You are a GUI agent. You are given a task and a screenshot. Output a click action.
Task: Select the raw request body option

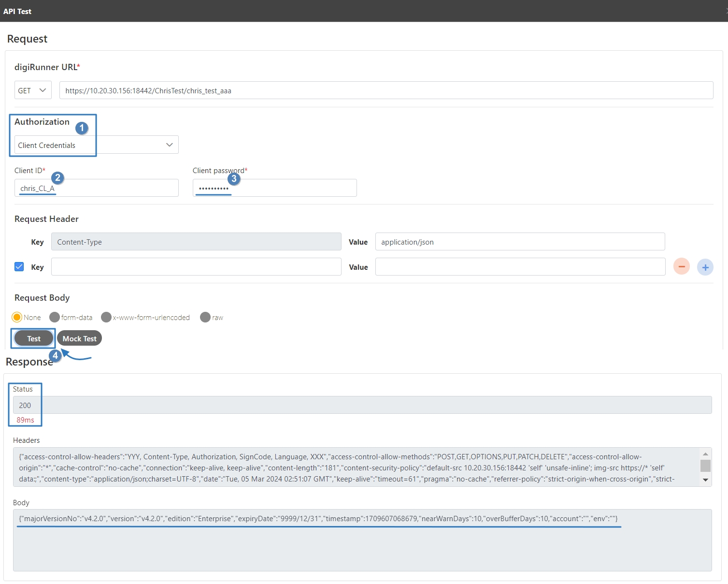tap(205, 317)
